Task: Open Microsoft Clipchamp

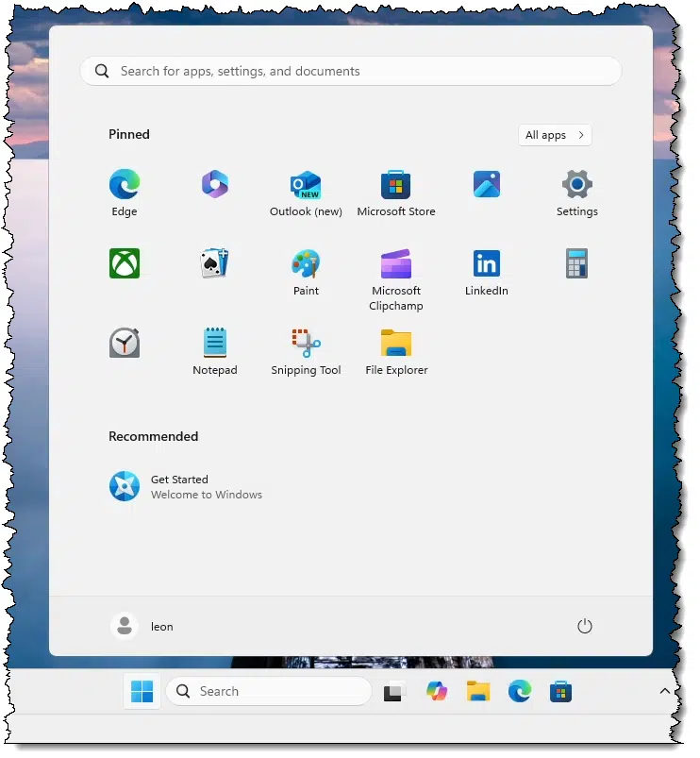Action: click(x=395, y=280)
